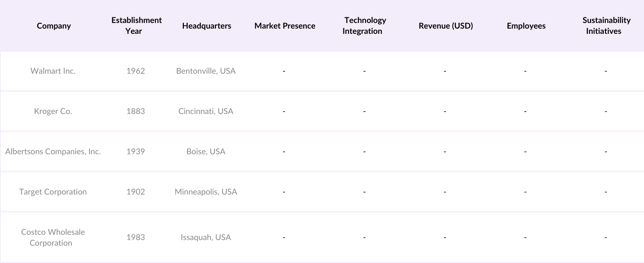The width and height of the screenshot is (644, 263).
Task: Click the Revenue (USD) column header
Action: click(x=446, y=26)
